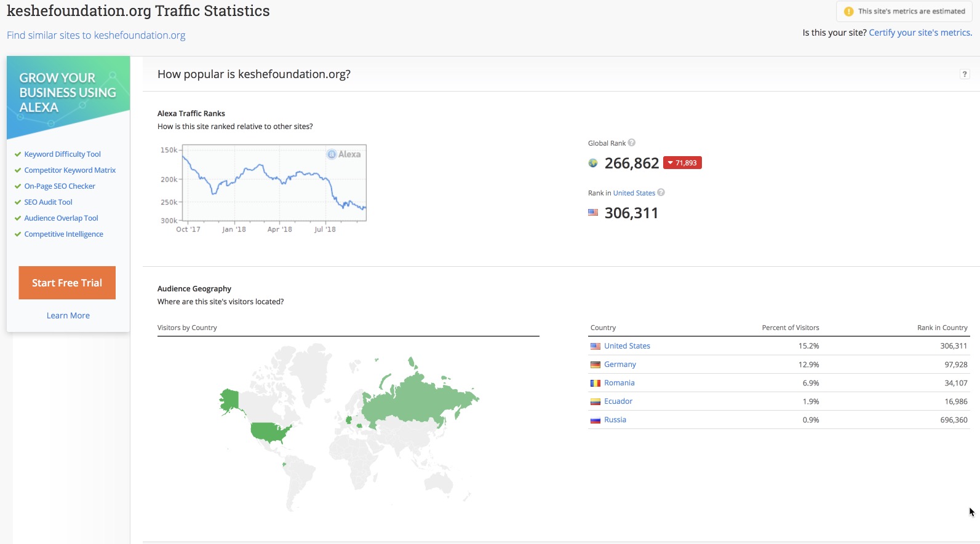
Task: Click the Alexa logo on the traffic chart
Action: (x=344, y=154)
